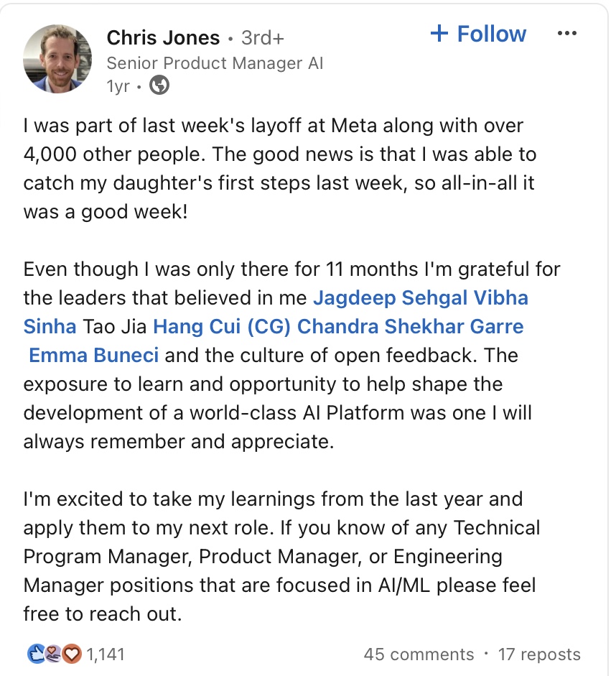Follow Chris Jones
616x676 pixels.
coord(478,34)
